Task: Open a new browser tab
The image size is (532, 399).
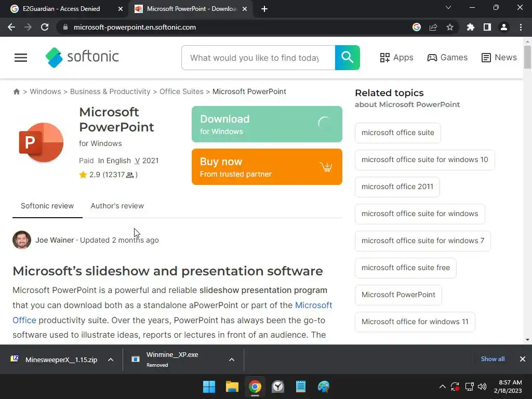Action: 264,9
